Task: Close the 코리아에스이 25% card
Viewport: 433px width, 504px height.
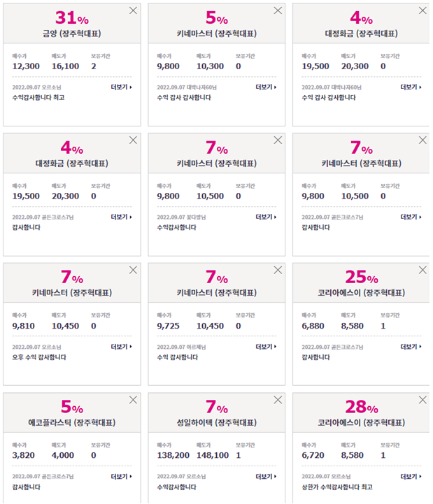Action: pos(423,270)
